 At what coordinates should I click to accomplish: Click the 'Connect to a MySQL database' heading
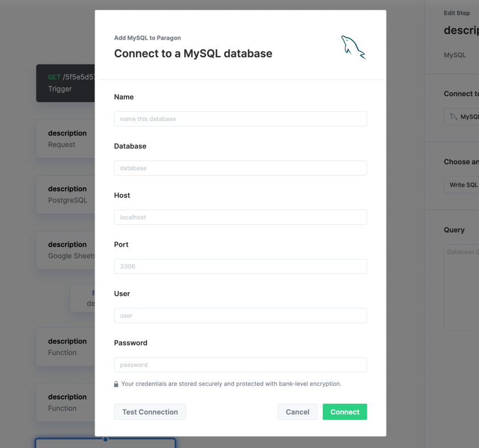(193, 54)
